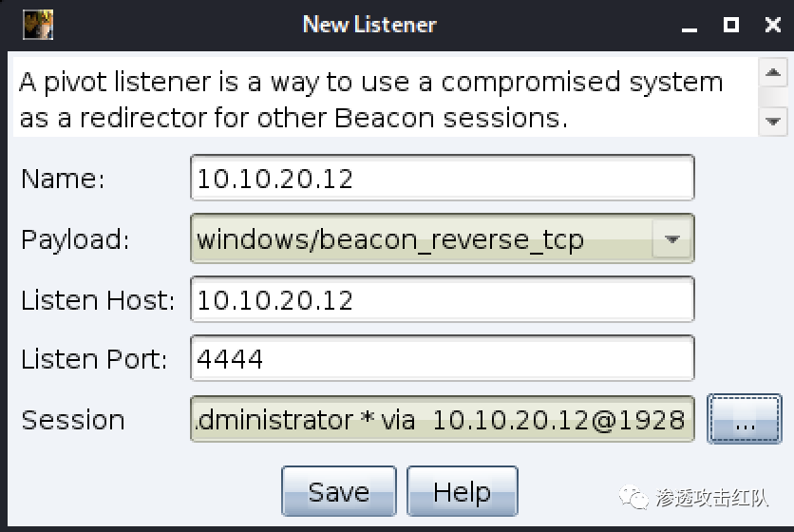Click into the Name text field
The image size is (794, 532).
pos(442,179)
